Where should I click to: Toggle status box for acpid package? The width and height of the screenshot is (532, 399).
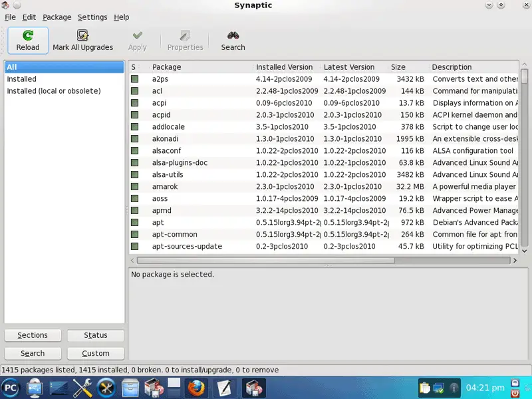pos(135,114)
